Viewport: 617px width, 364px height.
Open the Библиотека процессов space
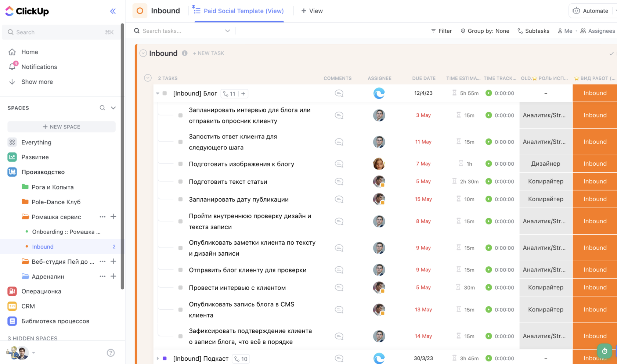pyautogui.click(x=55, y=321)
